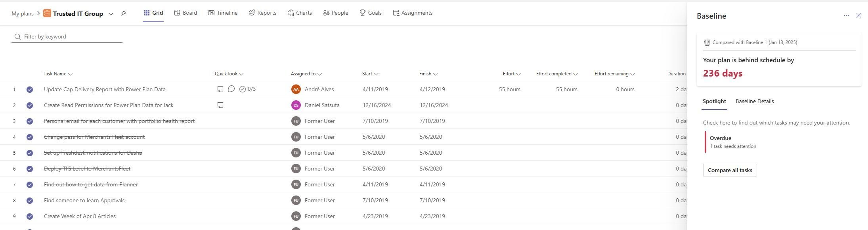Close the Baseline panel
This screenshot has height=230, width=868.
click(858, 15)
